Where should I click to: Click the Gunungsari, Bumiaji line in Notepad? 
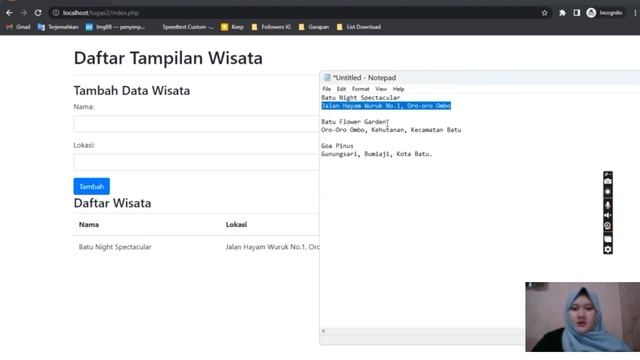tap(376, 154)
